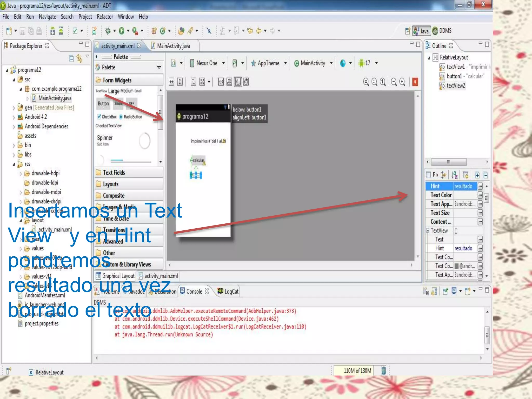This screenshot has width=532, height=399.
Task: Click the sort alphabetically icon in Properties
Action: (454, 175)
